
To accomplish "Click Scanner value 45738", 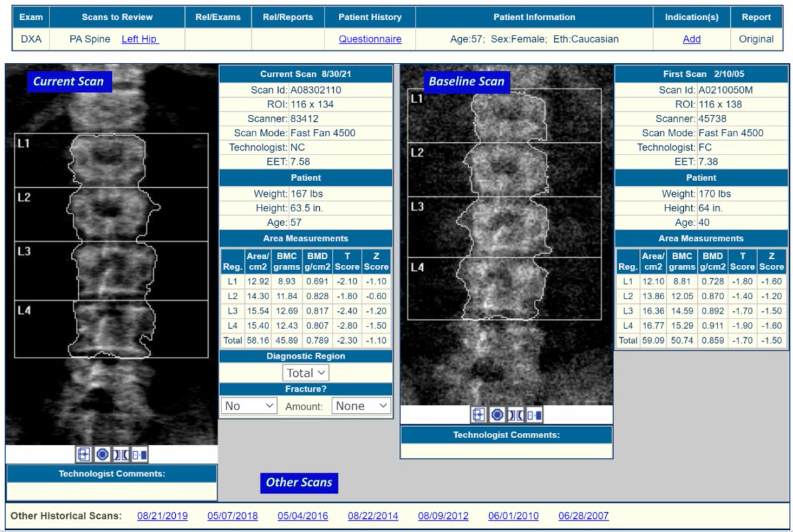I will (714, 119).
